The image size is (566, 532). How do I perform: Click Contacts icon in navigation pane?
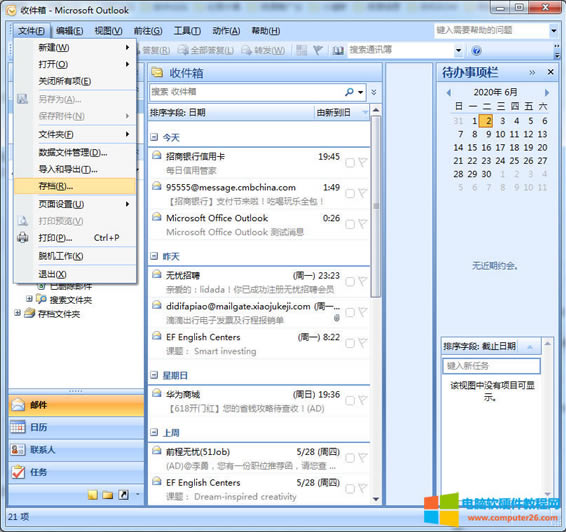(x=18, y=450)
